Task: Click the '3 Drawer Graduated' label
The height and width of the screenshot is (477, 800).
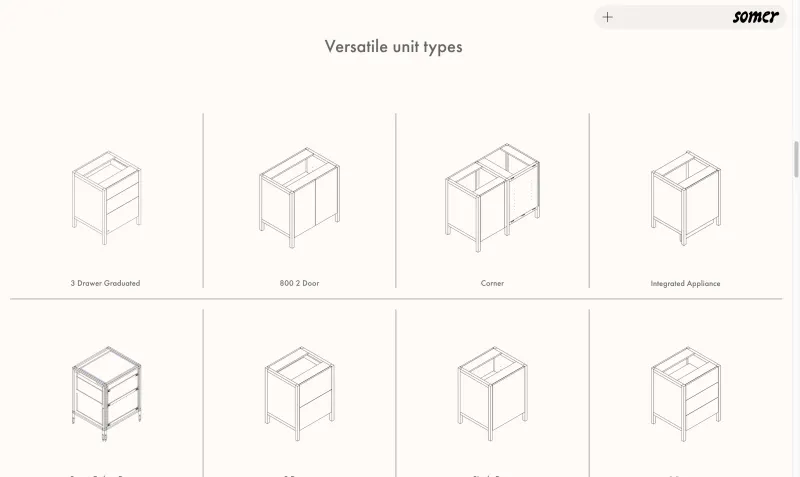Action: [x=106, y=283]
